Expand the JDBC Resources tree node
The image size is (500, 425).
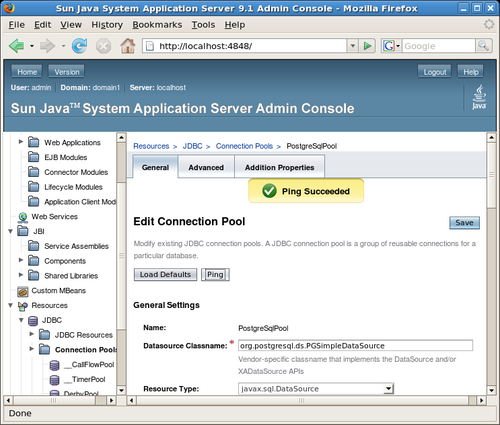pos(32,334)
